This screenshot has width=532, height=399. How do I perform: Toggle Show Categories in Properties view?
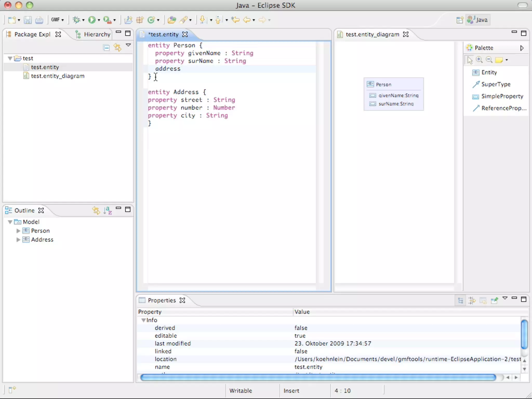click(x=460, y=301)
